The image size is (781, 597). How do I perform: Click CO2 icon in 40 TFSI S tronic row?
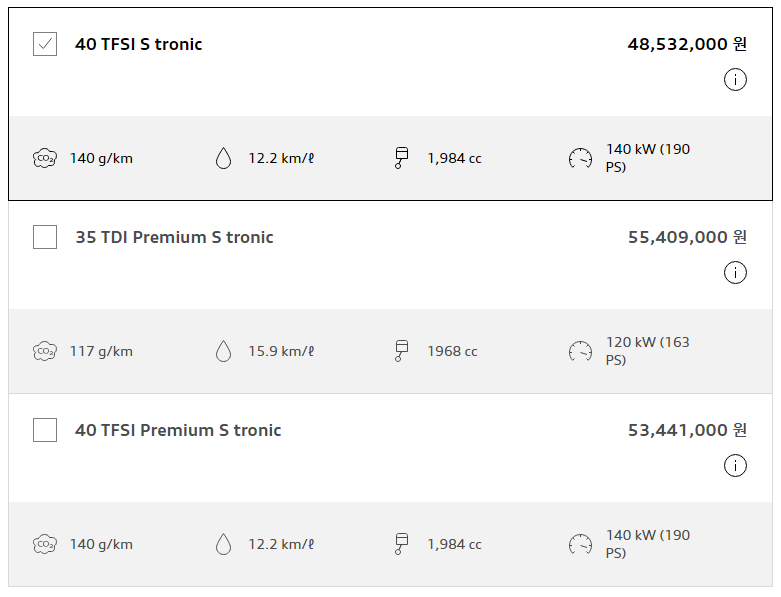coord(45,158)
